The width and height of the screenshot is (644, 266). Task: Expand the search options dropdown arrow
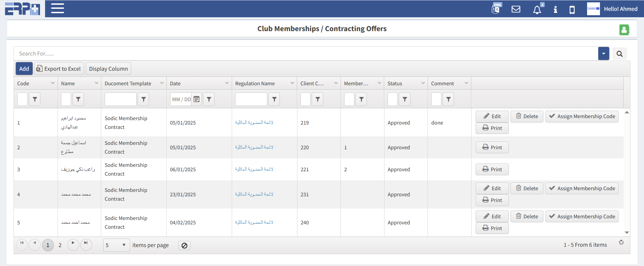click(603, 54)
